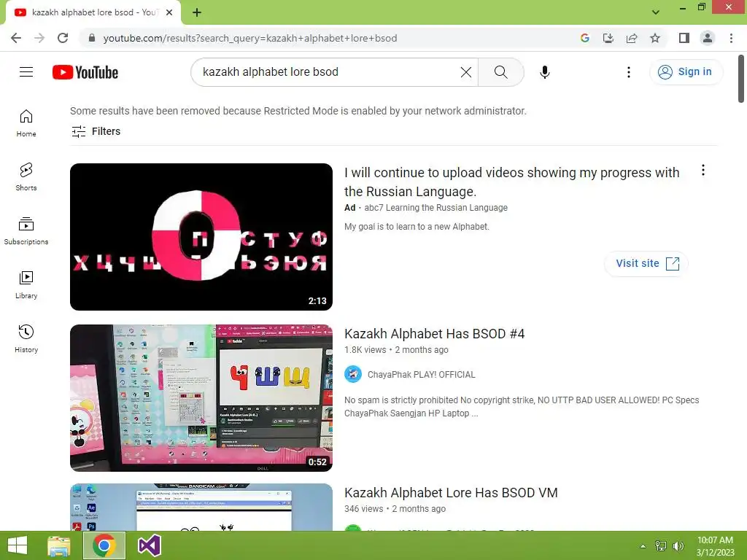Reload the page in Chrome
The width and height of the screenshot is (747, 560).
[63, 38]
